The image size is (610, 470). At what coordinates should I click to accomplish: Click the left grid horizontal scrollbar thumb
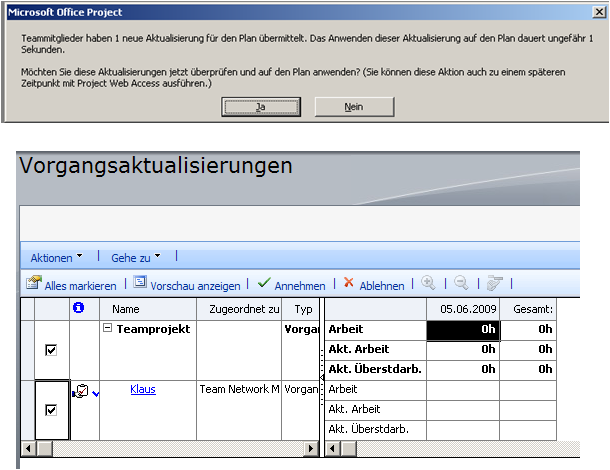45,449
